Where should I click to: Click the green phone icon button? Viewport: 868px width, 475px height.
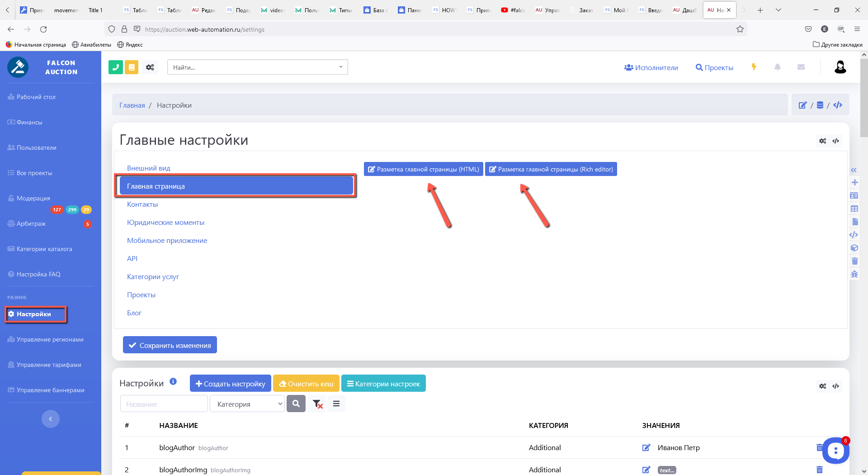pyautogui.click(x=116, y=67)
